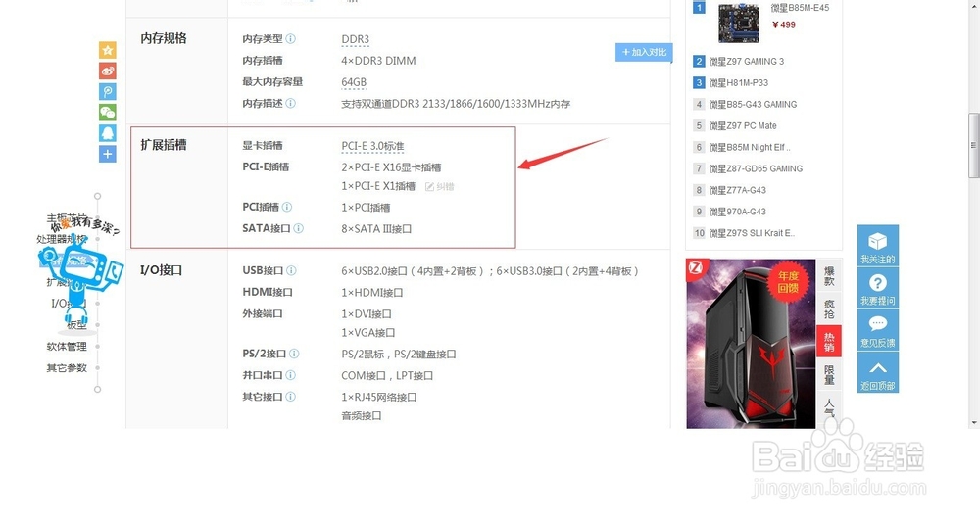Click the page vertical scrollbar thumb

pyautogui.click(x=973, y=145)
